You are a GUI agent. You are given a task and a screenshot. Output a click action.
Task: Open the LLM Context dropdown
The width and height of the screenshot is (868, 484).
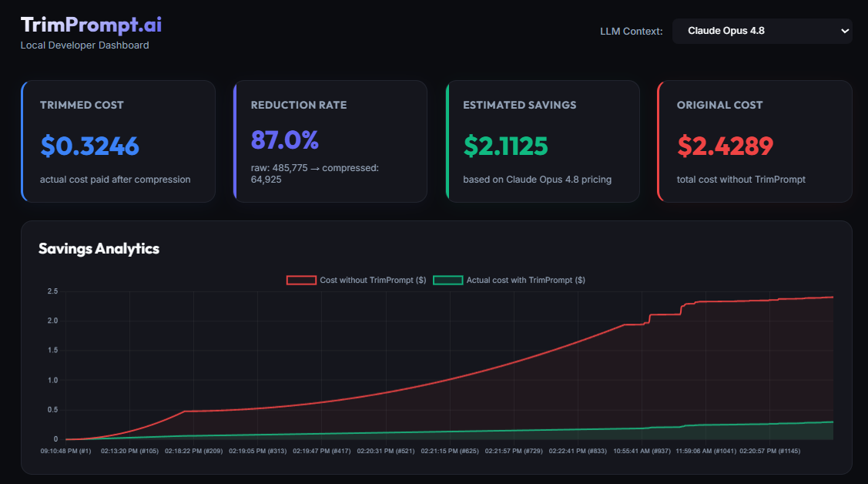tap(762, 31)
